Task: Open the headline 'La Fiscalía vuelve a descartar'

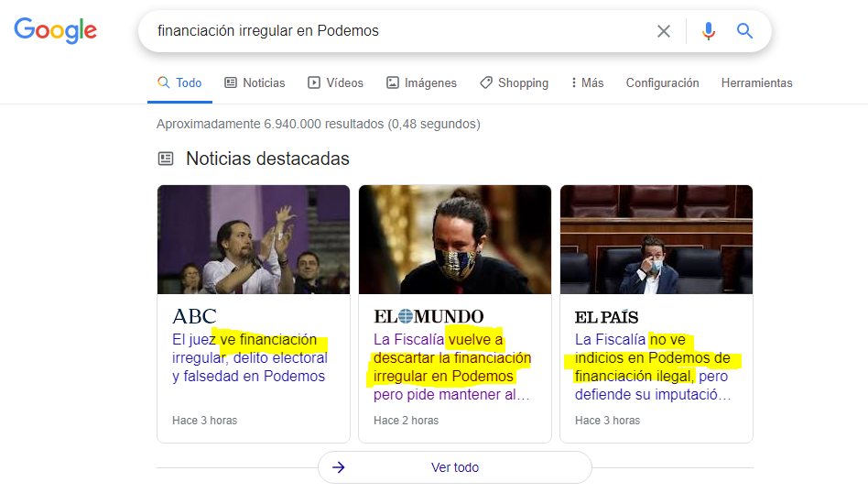Action: pyautogui.click(x=452, y=367)
